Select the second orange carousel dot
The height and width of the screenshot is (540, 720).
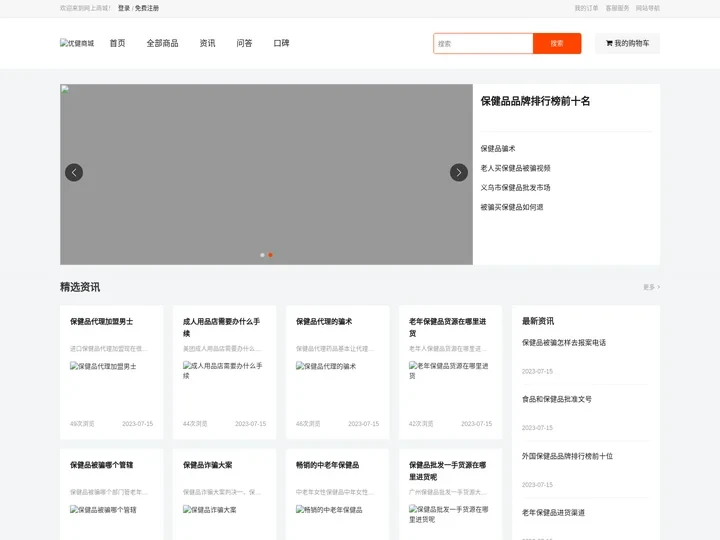click(270, 255)
